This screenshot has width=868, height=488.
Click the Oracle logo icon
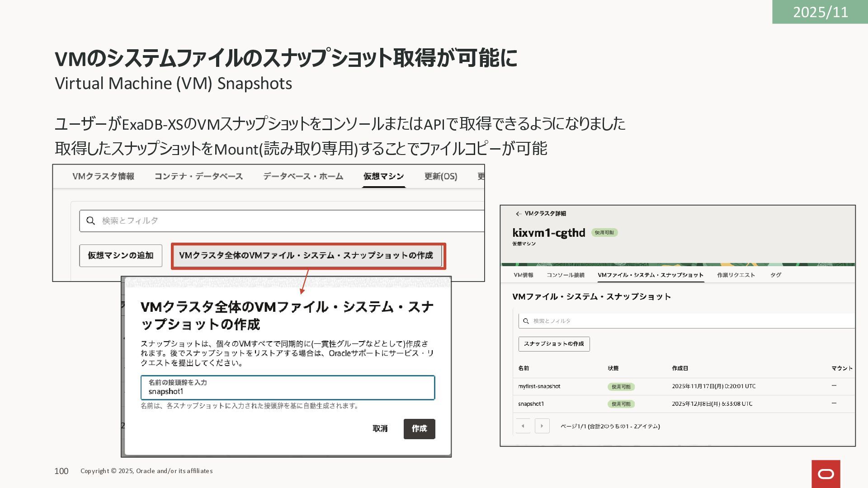[x=826, y=474]
